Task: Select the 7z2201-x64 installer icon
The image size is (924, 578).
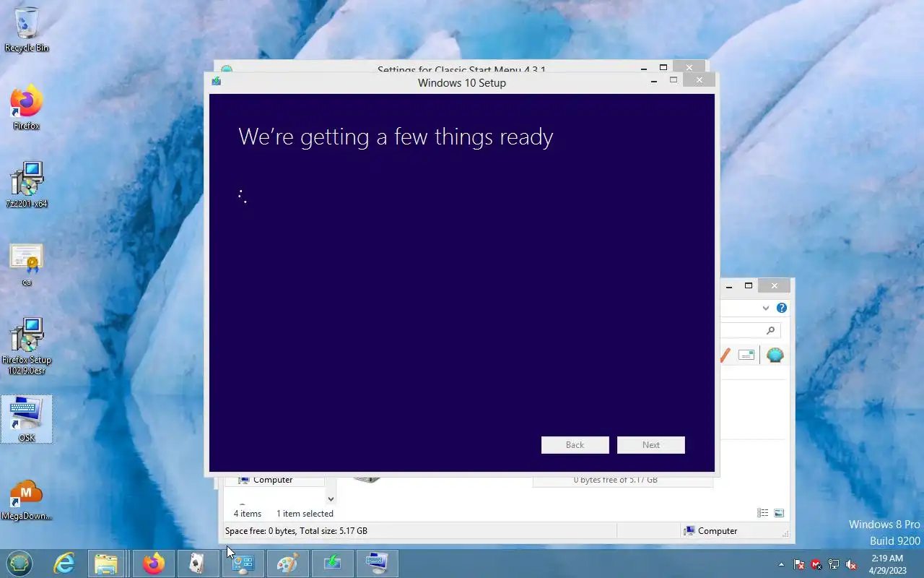Action: [27, 185]
